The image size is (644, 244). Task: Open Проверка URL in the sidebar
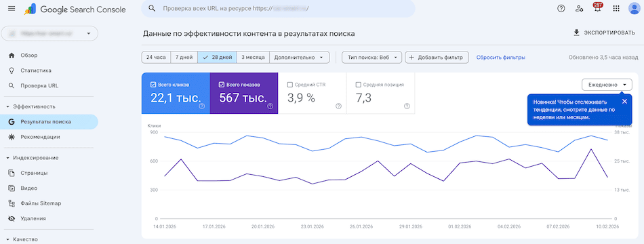49,86
